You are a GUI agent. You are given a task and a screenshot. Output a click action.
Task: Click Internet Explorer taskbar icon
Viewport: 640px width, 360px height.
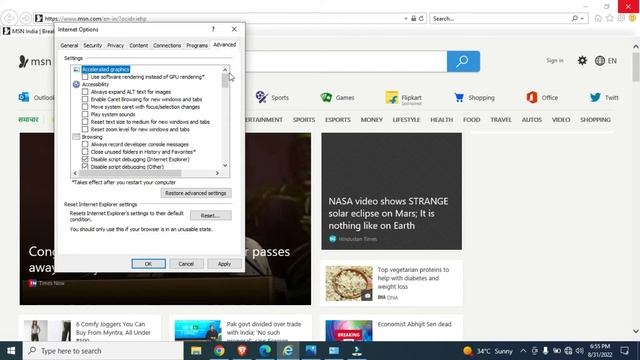point(288,351)
